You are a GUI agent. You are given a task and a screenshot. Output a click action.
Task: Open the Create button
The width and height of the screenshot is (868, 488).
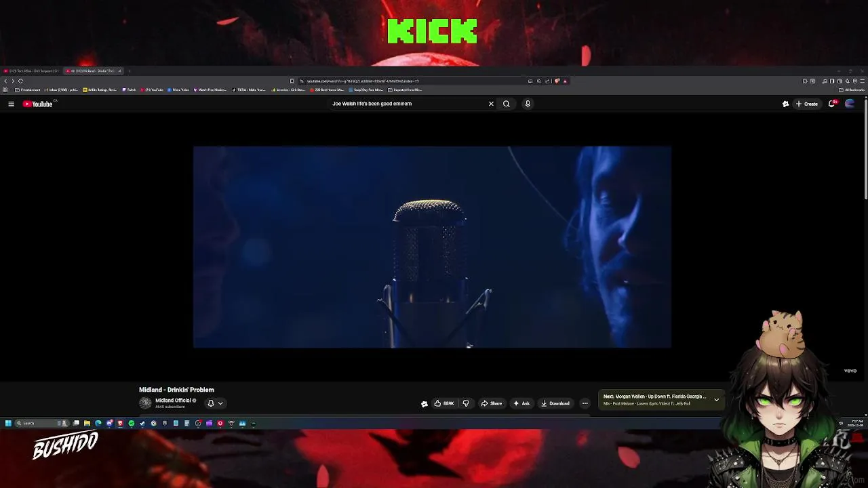[x=806, y=104]
